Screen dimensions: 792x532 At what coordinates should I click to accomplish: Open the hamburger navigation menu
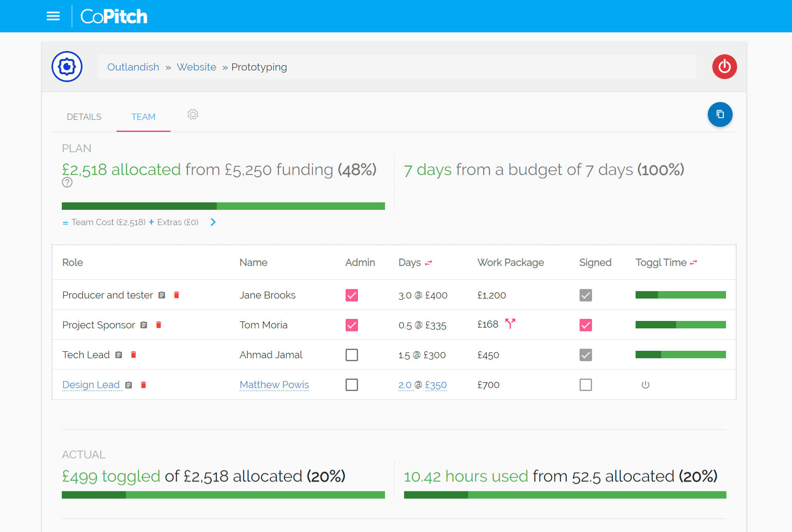(x=53, y=16)
